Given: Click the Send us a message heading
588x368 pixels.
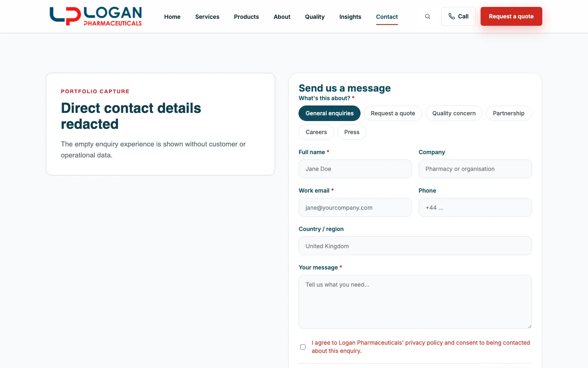Looking at the screenshot, I should point(345,88).
